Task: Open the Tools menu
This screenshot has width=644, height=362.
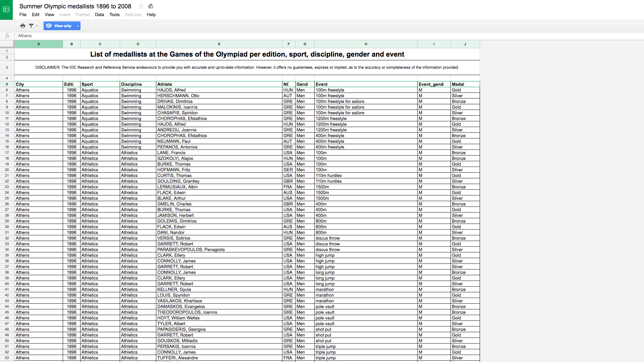Action: pos(114,15)
